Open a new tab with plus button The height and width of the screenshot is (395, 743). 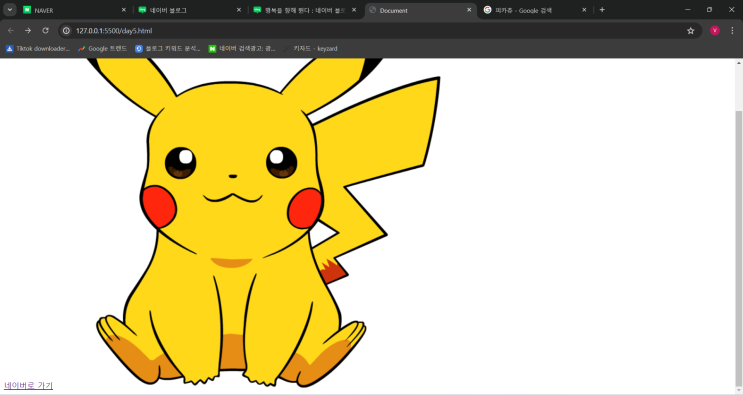pyautogui.click(x=602, y=10)
